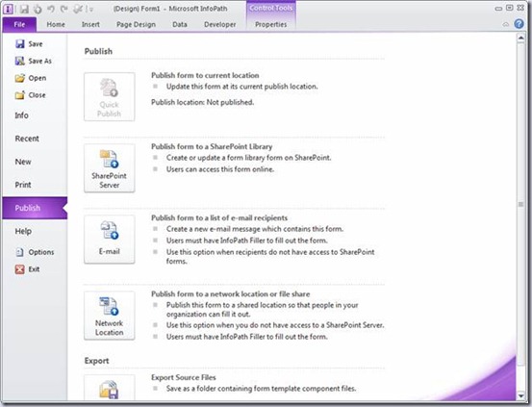Open the Help section in sidebar

pos(23,231)
